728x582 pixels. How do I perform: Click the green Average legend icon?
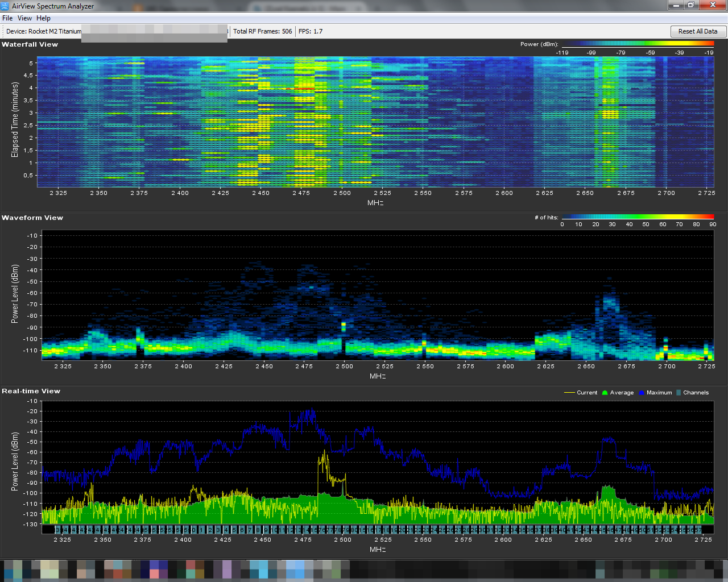pyautogui.click(x=605, y=393)
